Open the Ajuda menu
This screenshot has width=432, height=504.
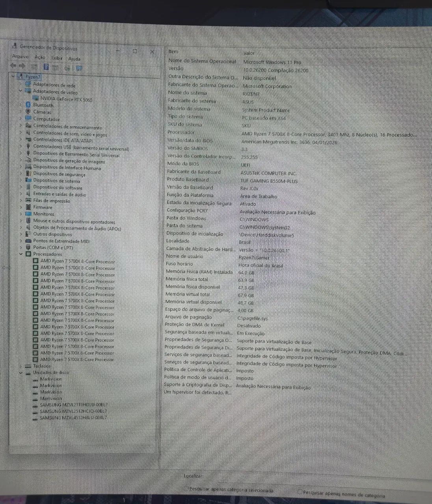pos(74,59)
